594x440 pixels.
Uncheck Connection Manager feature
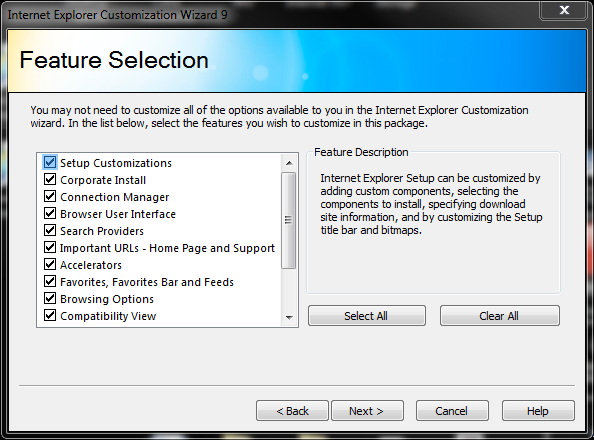tap(50, 196)
